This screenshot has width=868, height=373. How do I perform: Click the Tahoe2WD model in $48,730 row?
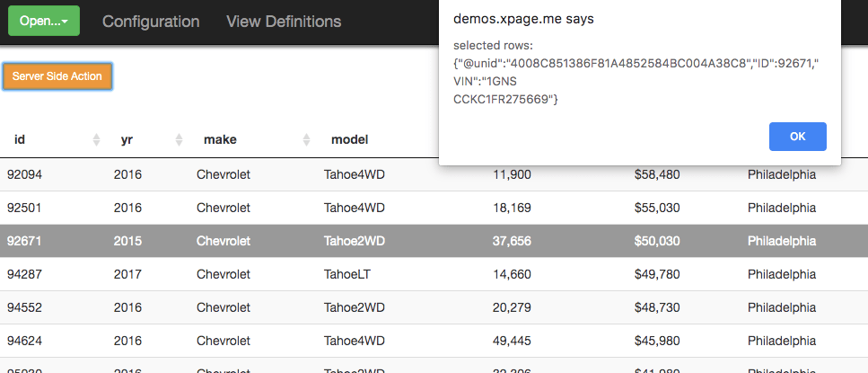[354, 307]
